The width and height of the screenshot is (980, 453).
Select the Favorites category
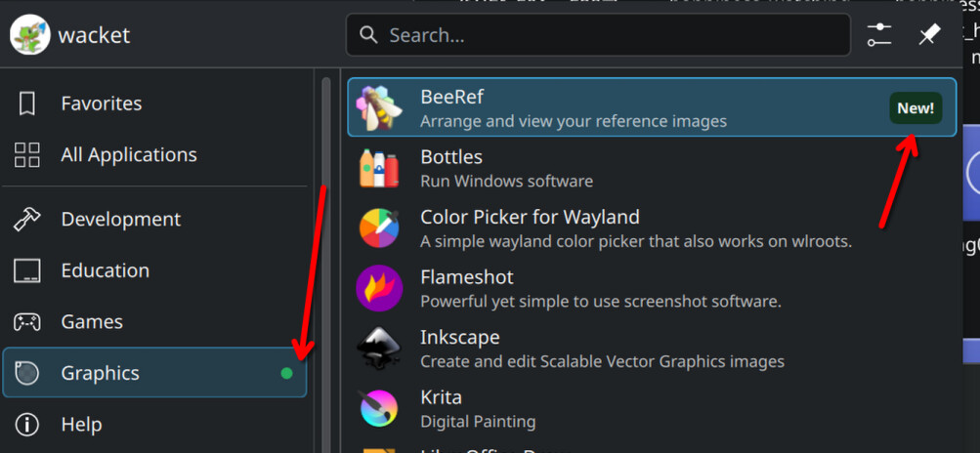[x=101, y=103]
